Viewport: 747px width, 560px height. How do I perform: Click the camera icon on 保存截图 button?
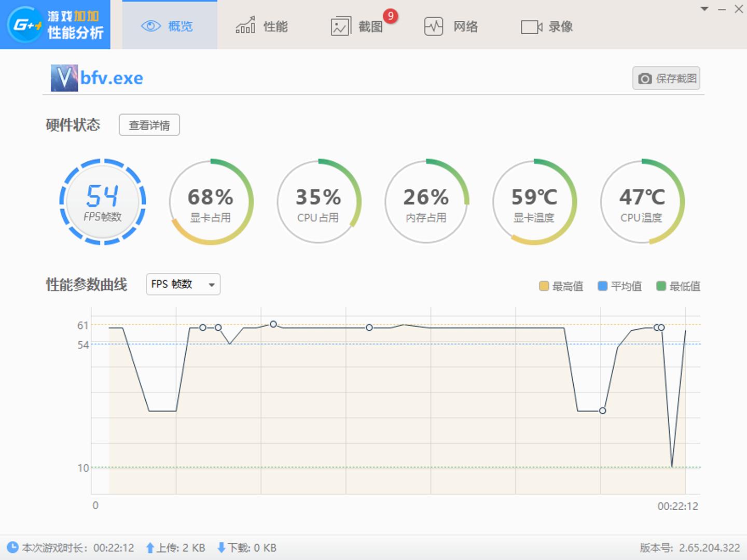tap(644, 78)
